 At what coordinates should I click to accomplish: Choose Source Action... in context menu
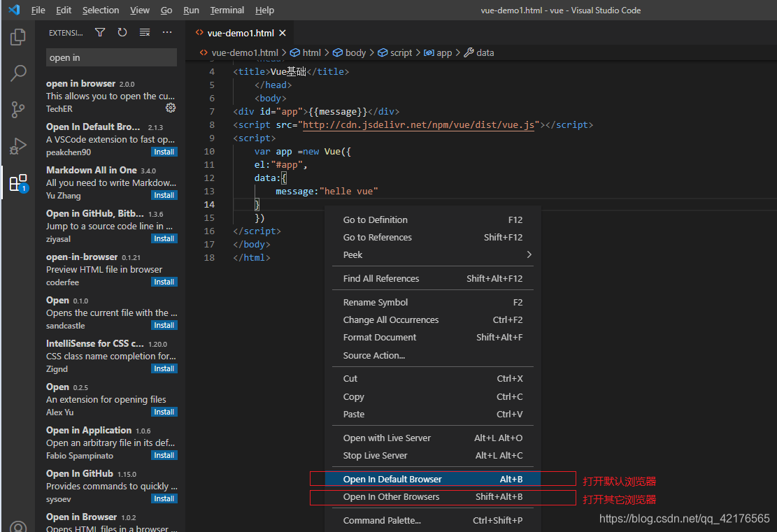click(x=433, y=355)
